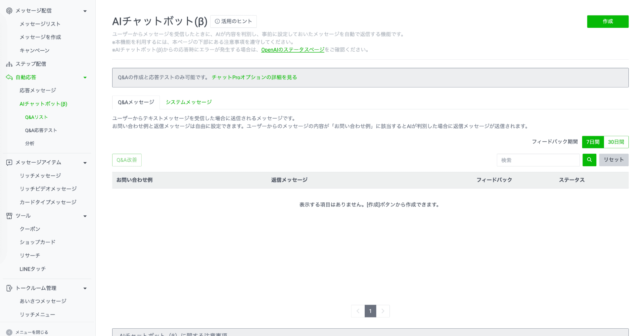Collapse the ツール section
Screen dimensions: 644x336
coord(85,216)
